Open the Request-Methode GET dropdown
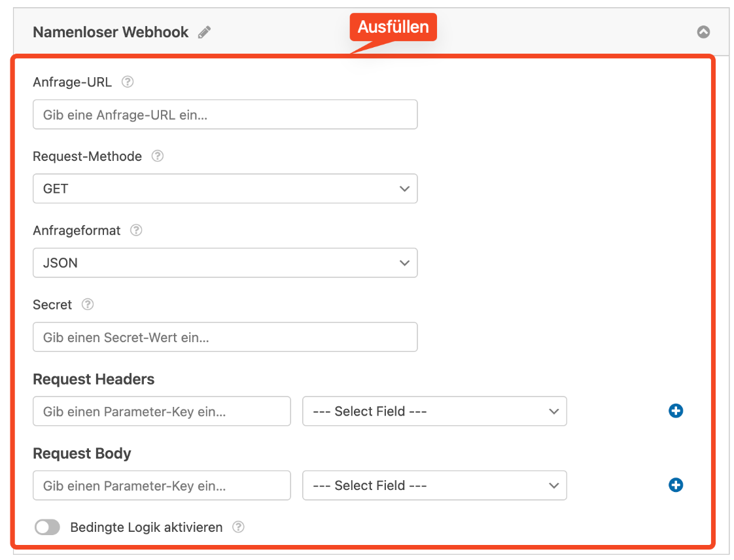The width and height of the screenshot is (734, 560). [225, 188]
